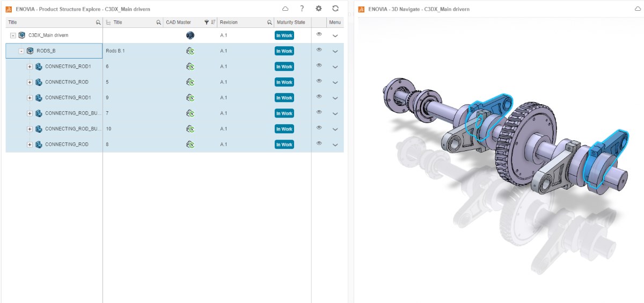The width and height of the screenshot is (644, 303).
Task: Toggle visibility eye in the row titled 9
Action: pyautogui.click(x=319, y=97)
